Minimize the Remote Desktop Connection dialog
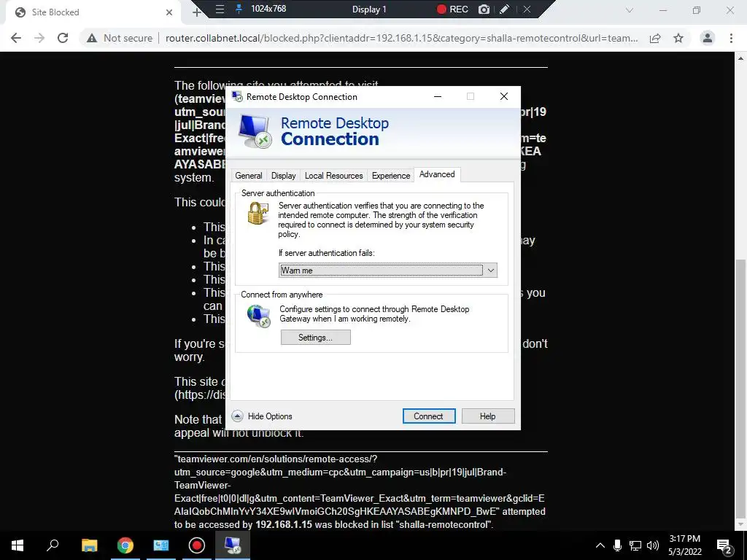747x560 pixels. click(438, 97)
